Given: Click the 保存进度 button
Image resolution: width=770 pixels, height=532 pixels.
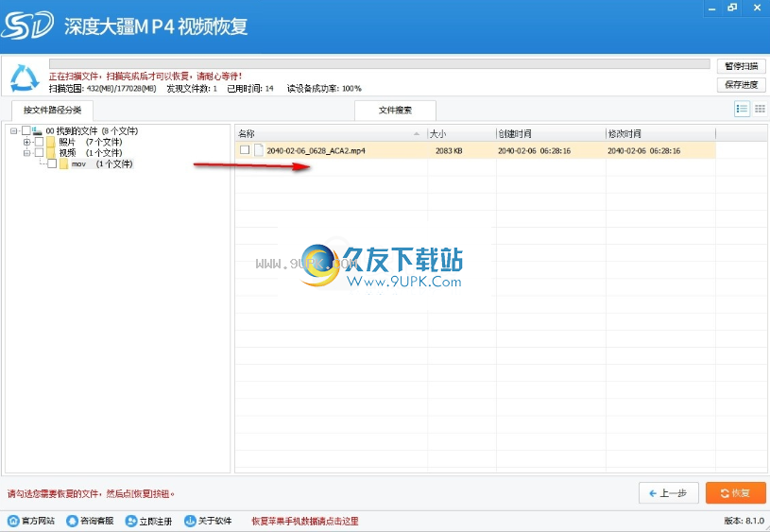Looking at the screenshot, I should coord(742,84).
